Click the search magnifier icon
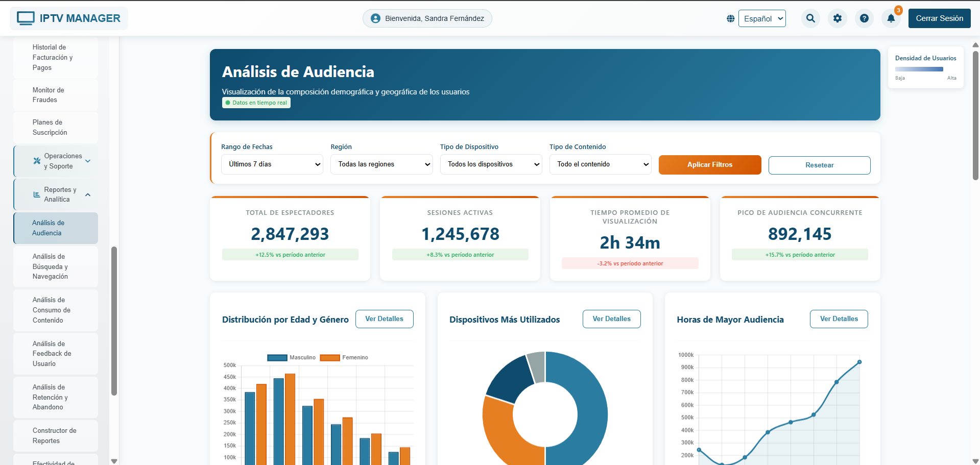980x465 pixels. coord(810,18)
